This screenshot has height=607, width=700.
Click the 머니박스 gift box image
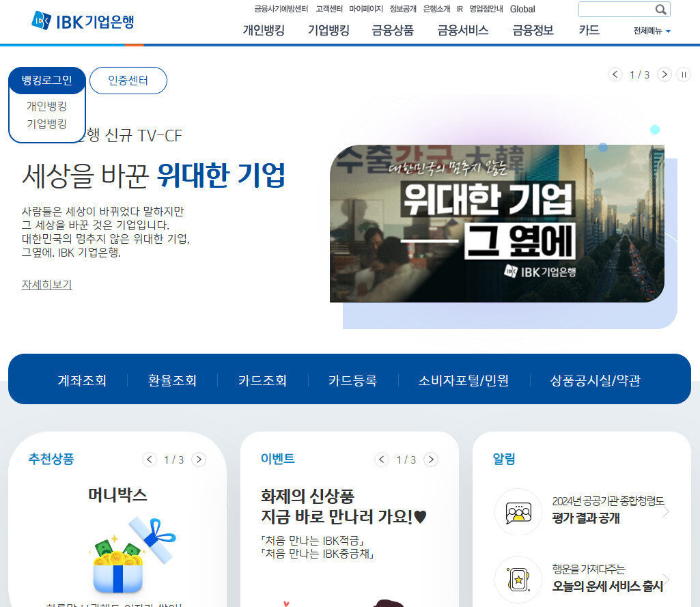click(x=133, y=556)
